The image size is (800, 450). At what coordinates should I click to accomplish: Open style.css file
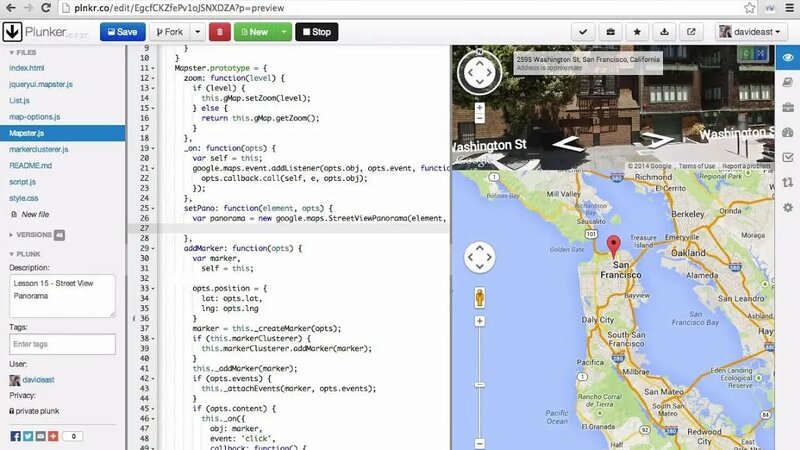tap(23, 198)
